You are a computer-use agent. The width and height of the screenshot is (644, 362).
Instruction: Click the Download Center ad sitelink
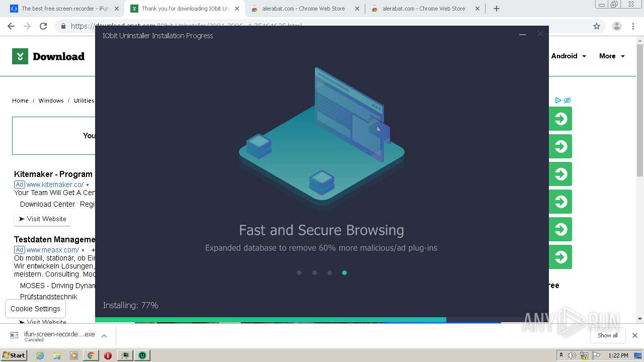point(47,204)
